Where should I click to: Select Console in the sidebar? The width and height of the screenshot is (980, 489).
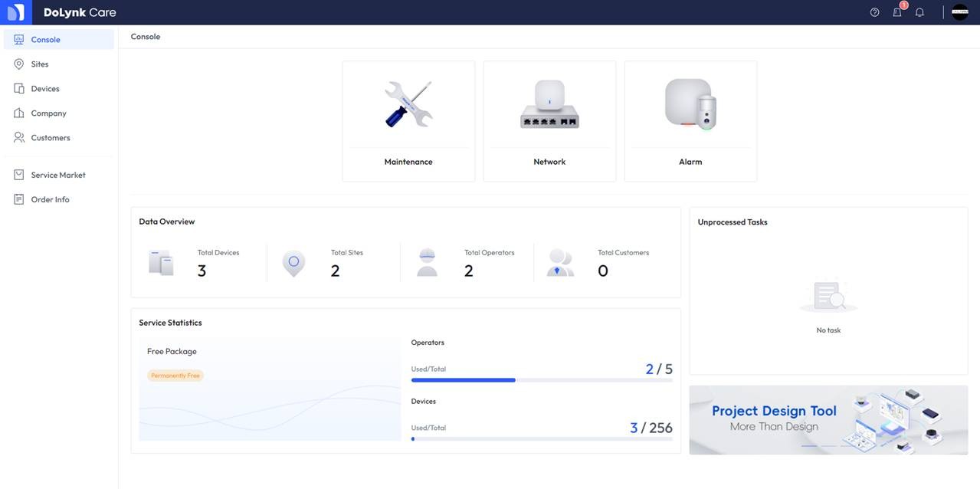point(45,40)
